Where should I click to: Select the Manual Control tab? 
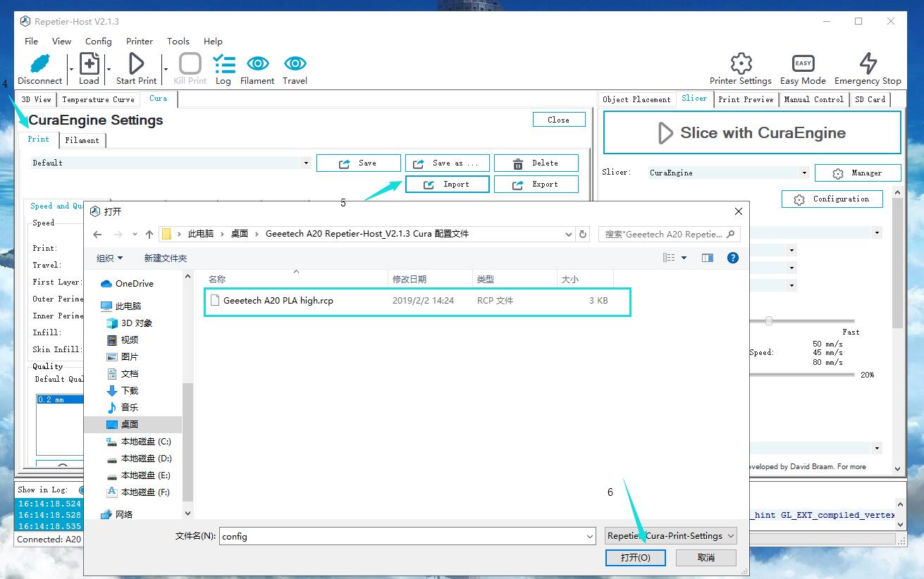tap(814, 99)
